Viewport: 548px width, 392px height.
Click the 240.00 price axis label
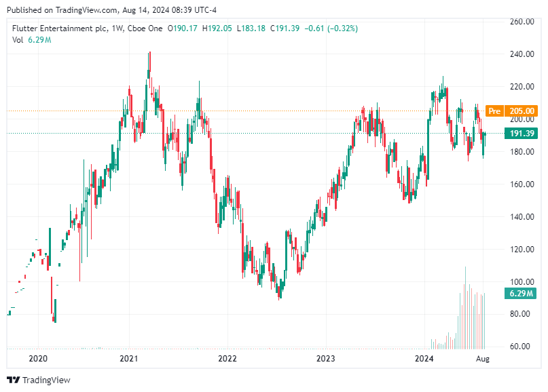(x=522, y=54)
